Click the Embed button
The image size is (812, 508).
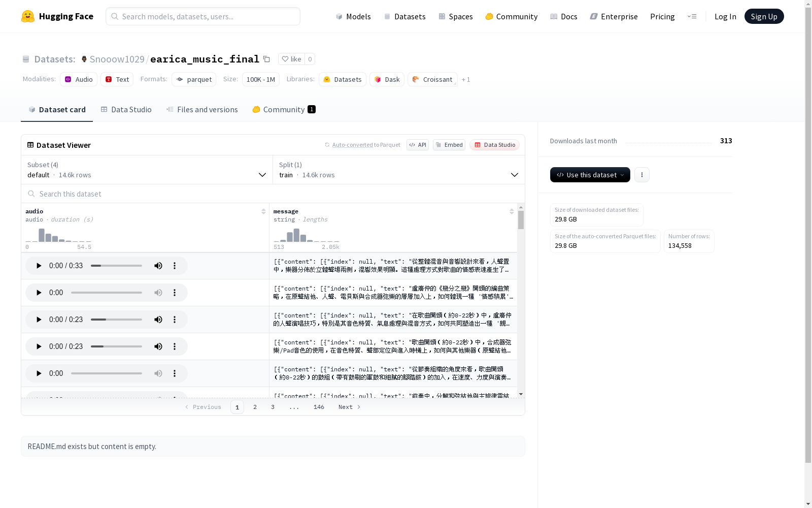[449, 145]
